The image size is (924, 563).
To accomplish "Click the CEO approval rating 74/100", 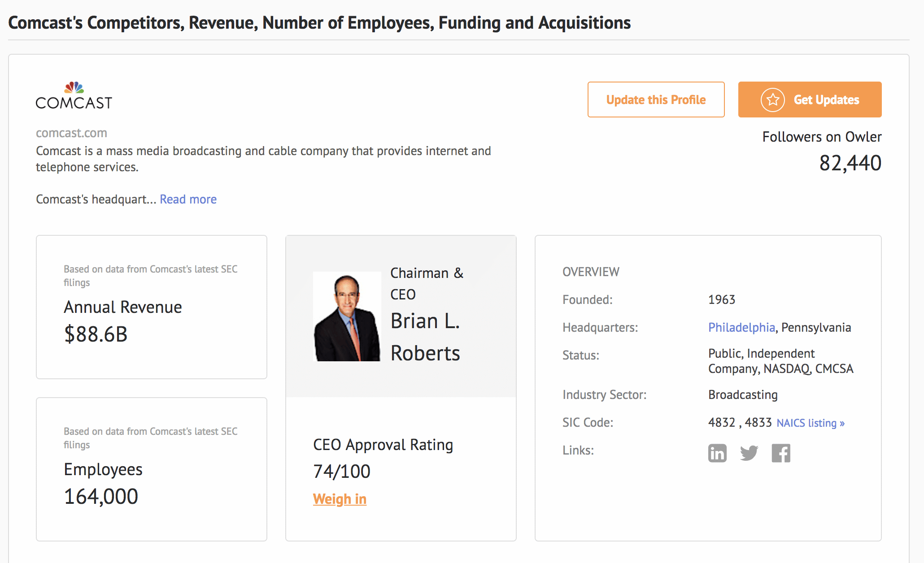I will click(342, 471).
